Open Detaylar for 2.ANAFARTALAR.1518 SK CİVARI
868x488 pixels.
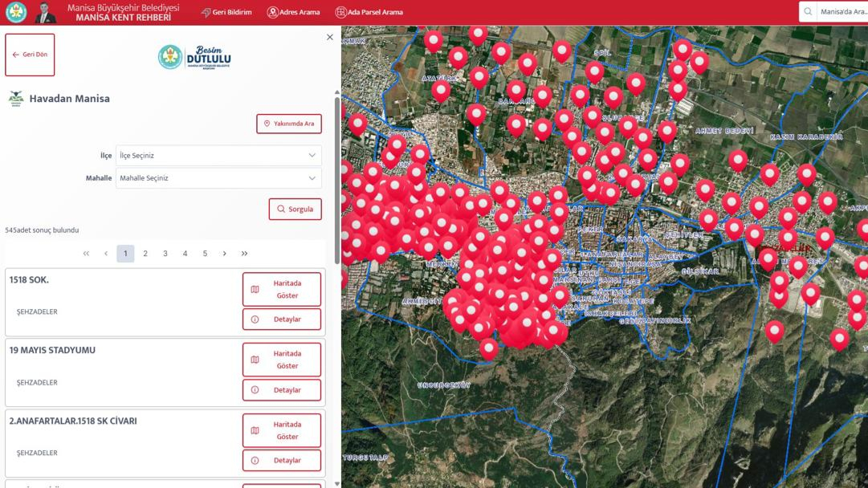282,461
